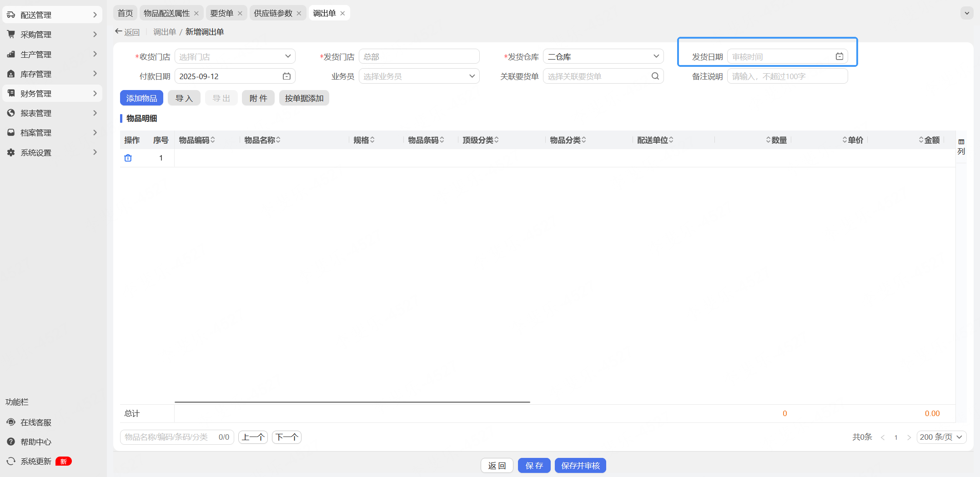Open calendar icon in 付款日期 field
This screenshot has height=477, width=980.
(x=286, y=76)
